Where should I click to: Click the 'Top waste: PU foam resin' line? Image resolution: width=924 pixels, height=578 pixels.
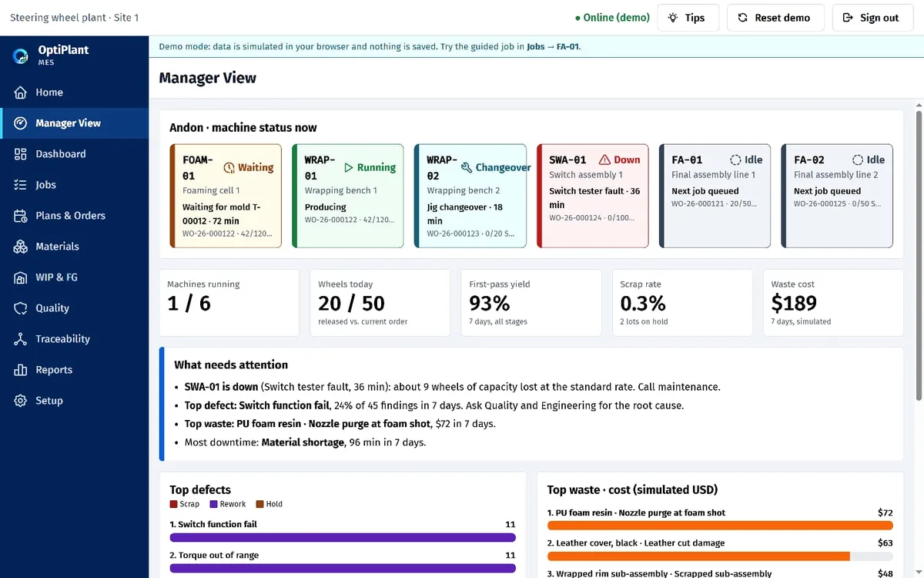pos(340,424)
